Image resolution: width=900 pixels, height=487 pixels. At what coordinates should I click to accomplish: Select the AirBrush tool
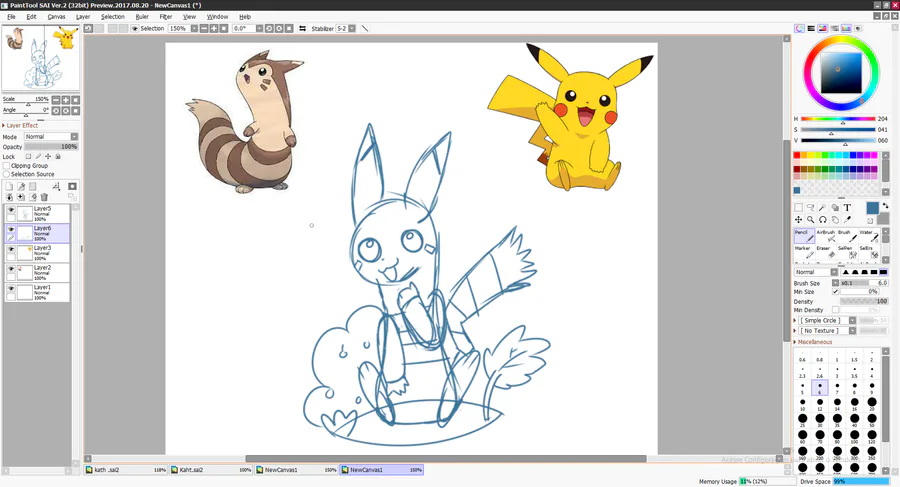pyautogui.click(x=825, y=236)
